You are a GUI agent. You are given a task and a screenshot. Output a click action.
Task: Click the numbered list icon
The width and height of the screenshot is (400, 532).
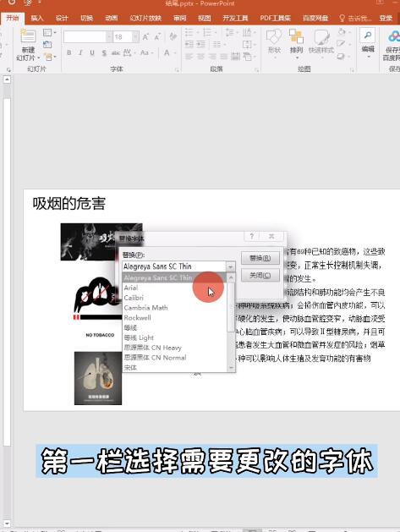pyautogui.click(x=208, y=33)
